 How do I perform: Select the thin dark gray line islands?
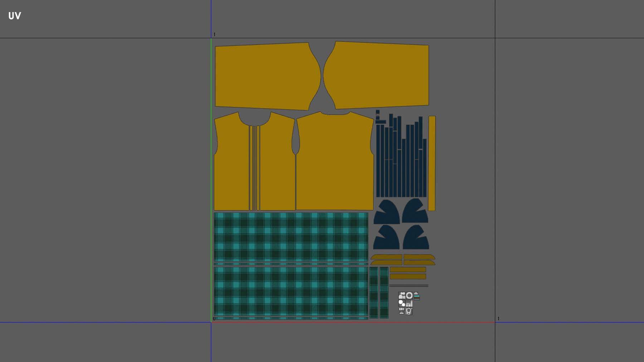[x=409, y=286]
